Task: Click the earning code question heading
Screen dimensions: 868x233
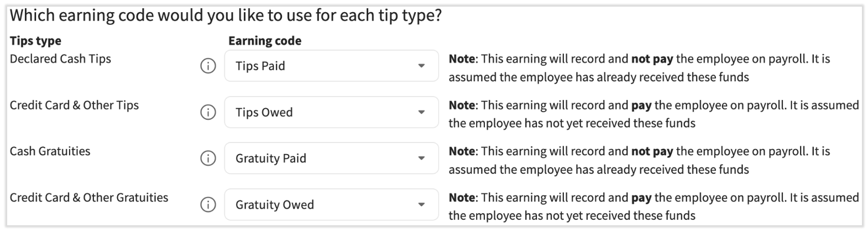Action: [x=226, y=15]
